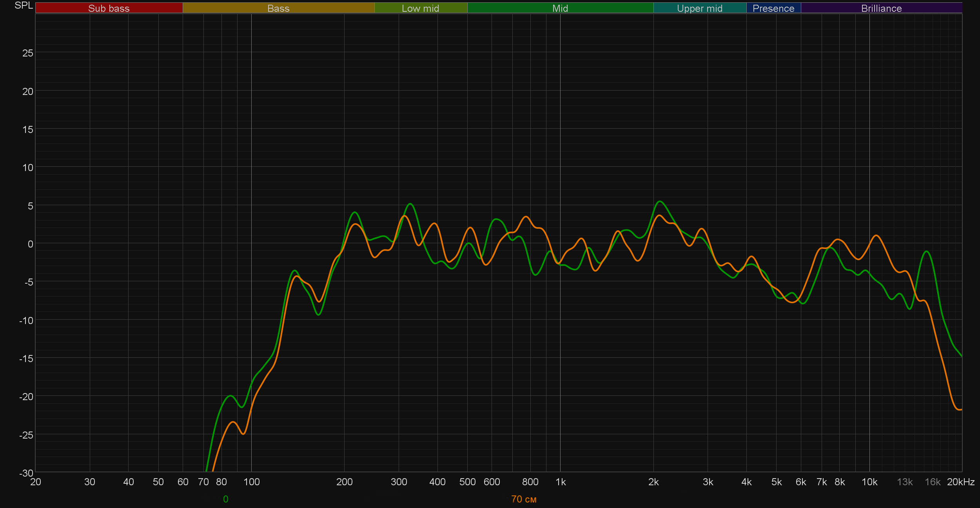Image resolution: width=980 pixels, height=508 pixels.
Task: Click the 10k frequency axis tick label
Action: 869,482
